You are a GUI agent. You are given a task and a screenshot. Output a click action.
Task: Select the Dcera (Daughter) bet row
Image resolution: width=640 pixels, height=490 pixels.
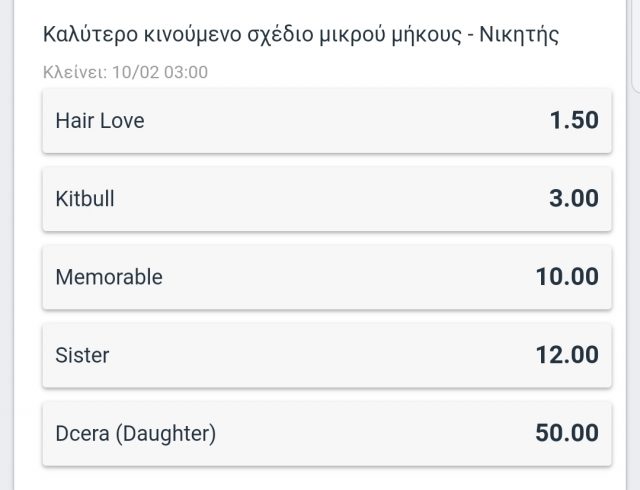(x=327, y=434)
